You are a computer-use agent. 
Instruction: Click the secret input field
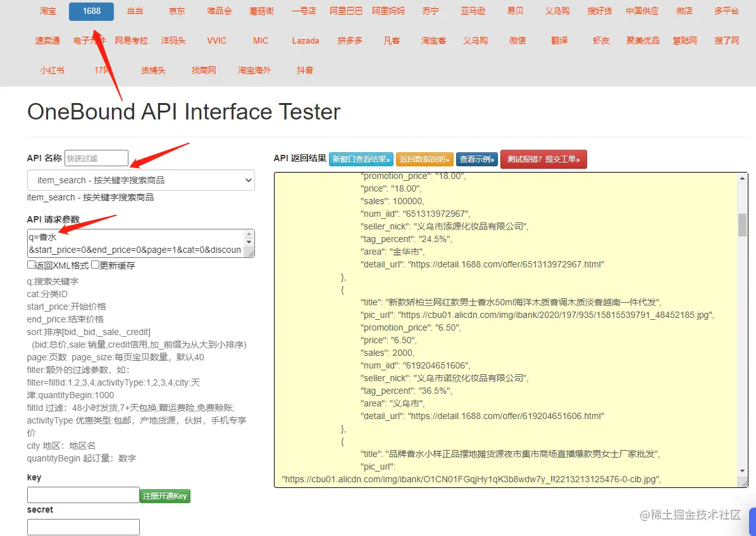[x=84, y=527]
